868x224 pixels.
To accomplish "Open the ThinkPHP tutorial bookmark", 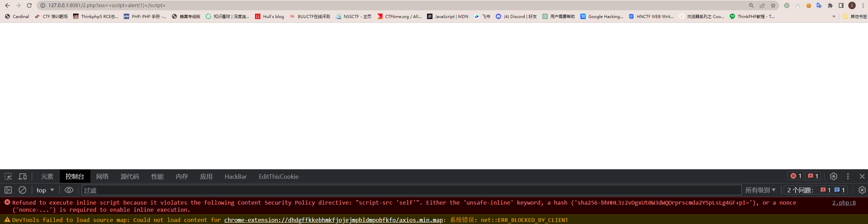I will (752, 16).
